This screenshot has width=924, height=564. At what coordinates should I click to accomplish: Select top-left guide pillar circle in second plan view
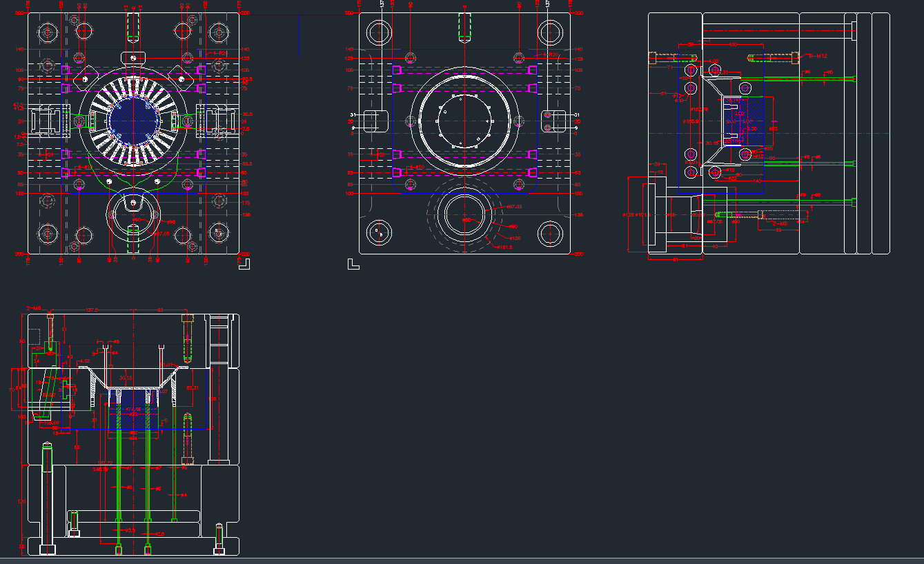coord(380,32)
